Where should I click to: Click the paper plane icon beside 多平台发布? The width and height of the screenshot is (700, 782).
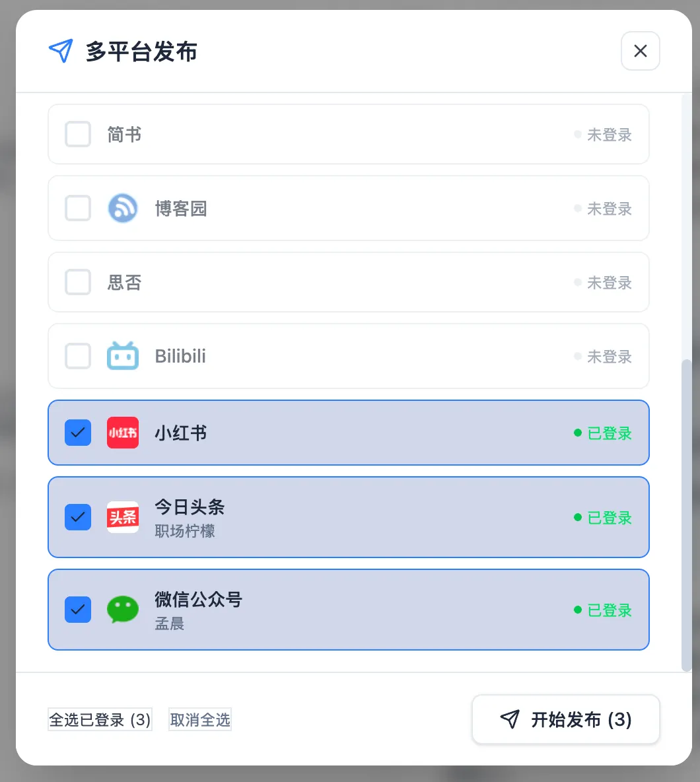tap(61, 51)
